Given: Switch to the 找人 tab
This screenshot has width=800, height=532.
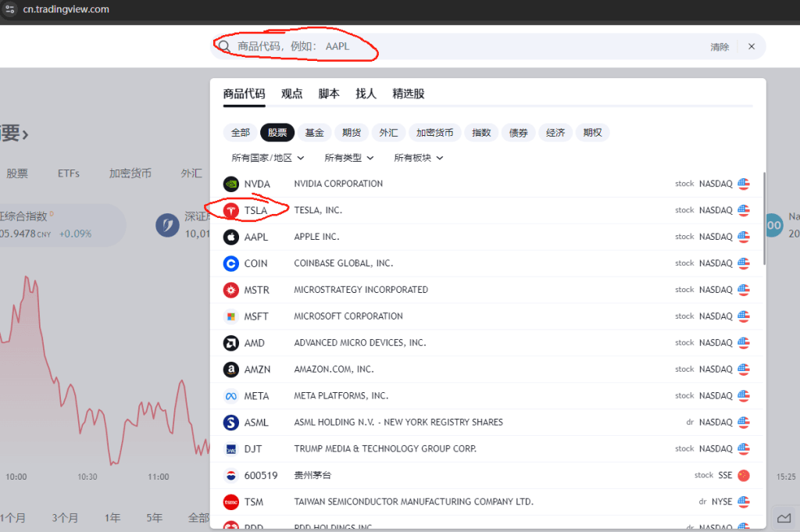Looking at the screenshot, I should point(366,94).
